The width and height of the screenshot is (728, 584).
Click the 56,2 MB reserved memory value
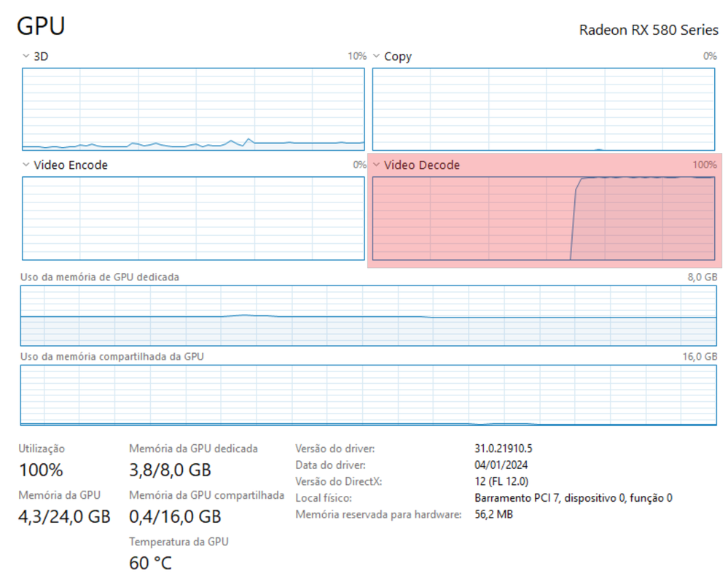point(493,514)
